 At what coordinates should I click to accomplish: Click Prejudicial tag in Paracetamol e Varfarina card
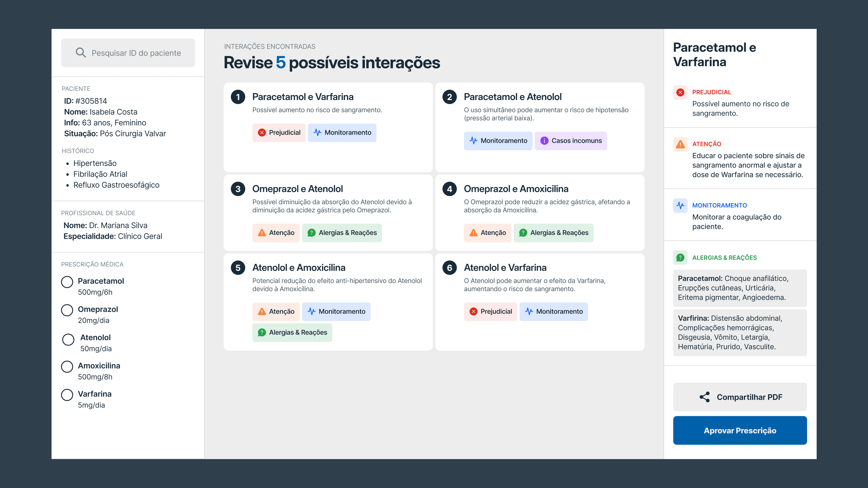pyautogui.click(x=279, y=133)
